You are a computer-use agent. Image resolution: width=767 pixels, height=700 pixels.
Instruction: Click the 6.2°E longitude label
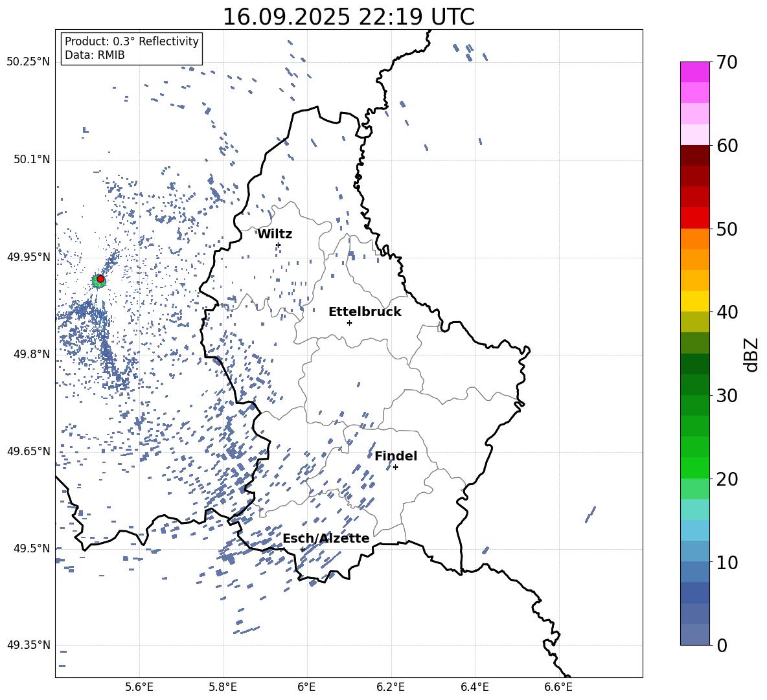pos(391,687)
